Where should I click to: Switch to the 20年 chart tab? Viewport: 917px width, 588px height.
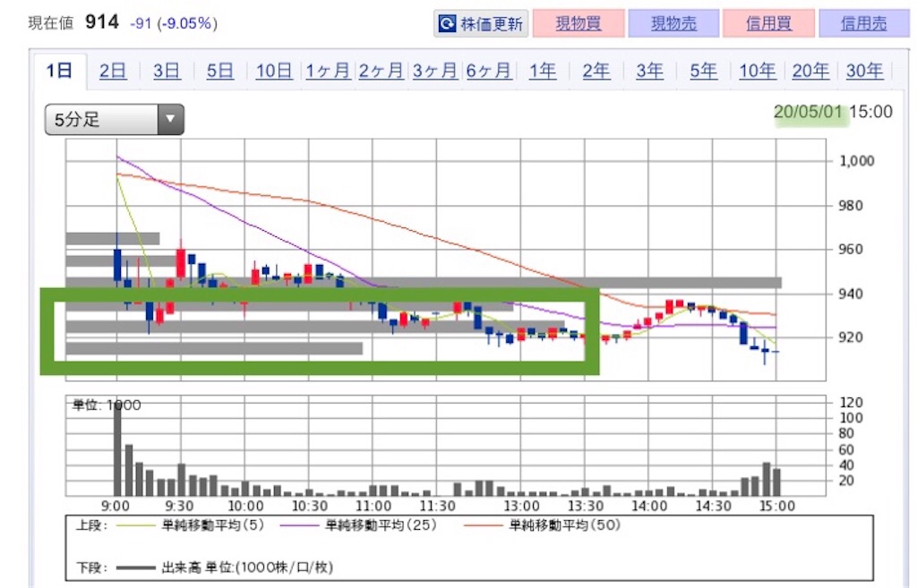point(810,71)
